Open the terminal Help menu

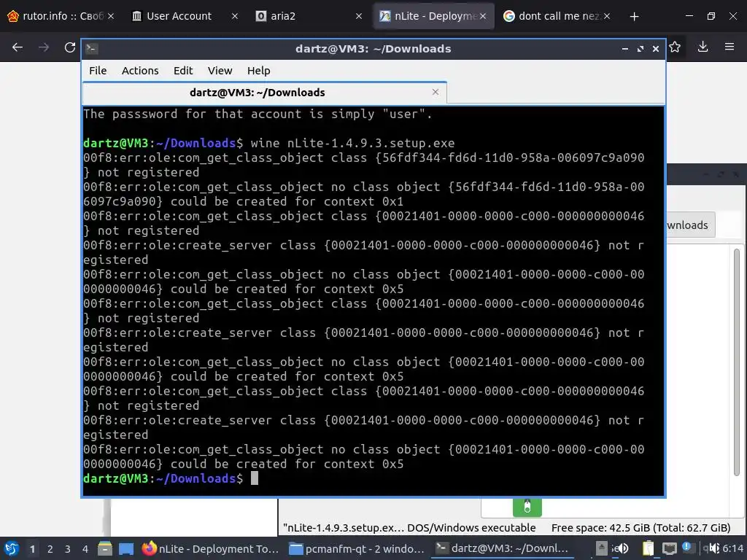pyautogui.click(x=259, y=71)
